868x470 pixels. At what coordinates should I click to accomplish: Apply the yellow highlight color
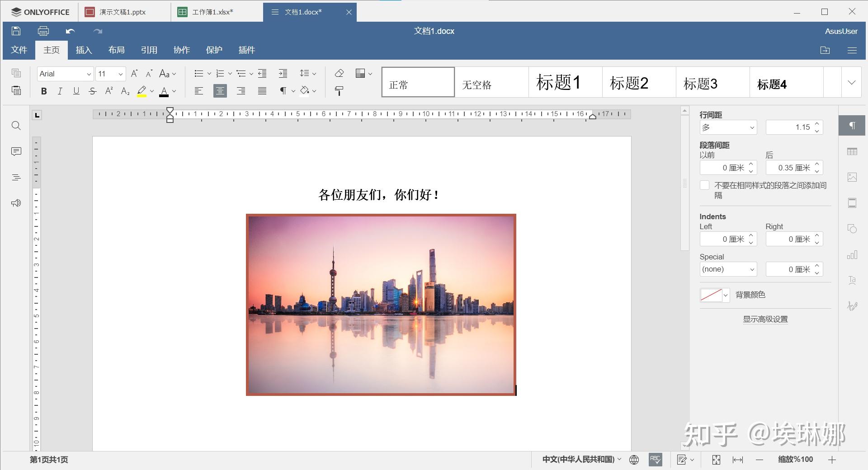pos(142,91)
